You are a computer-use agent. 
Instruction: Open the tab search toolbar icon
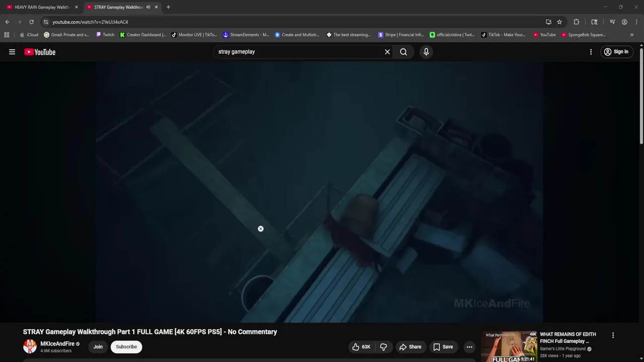click(x=594, y=22)
